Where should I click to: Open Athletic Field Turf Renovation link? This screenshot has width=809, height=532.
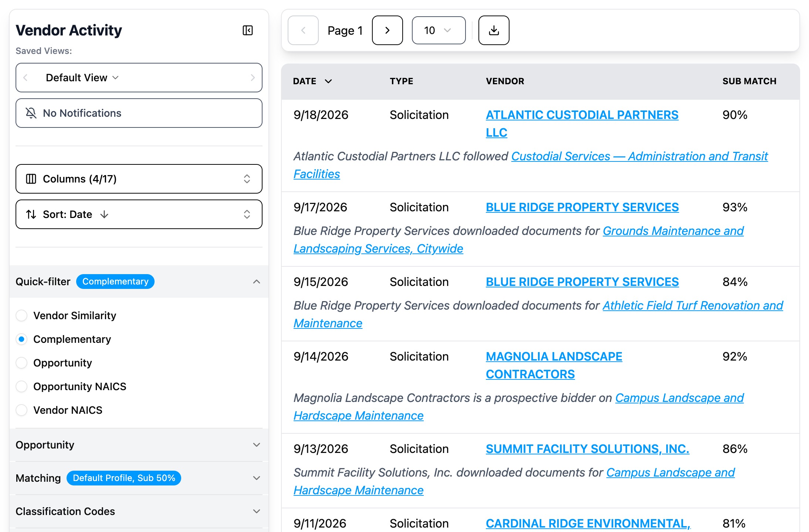(538, 314)
